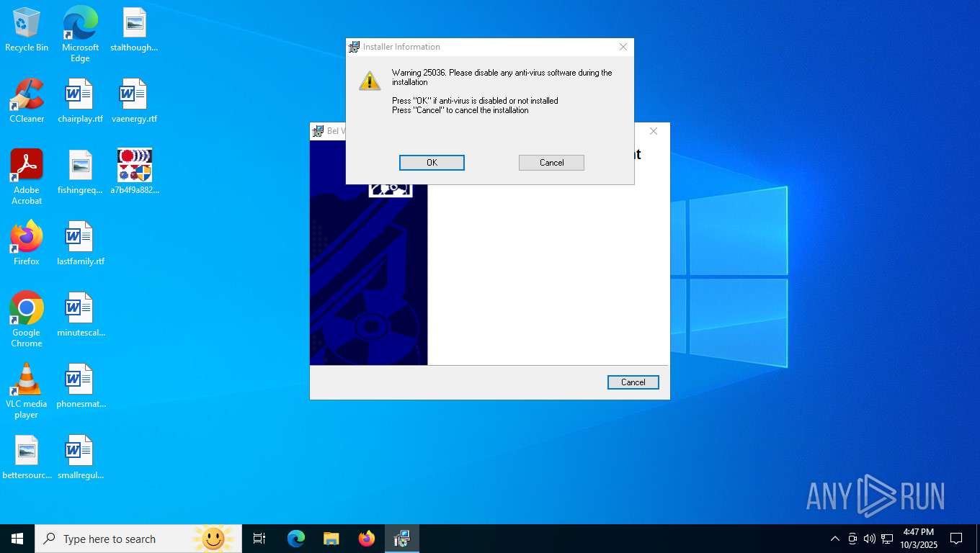Viewport: 980px width, 553px height.
Task: Select the fishingreq image file icon
Action: (80, 172)
